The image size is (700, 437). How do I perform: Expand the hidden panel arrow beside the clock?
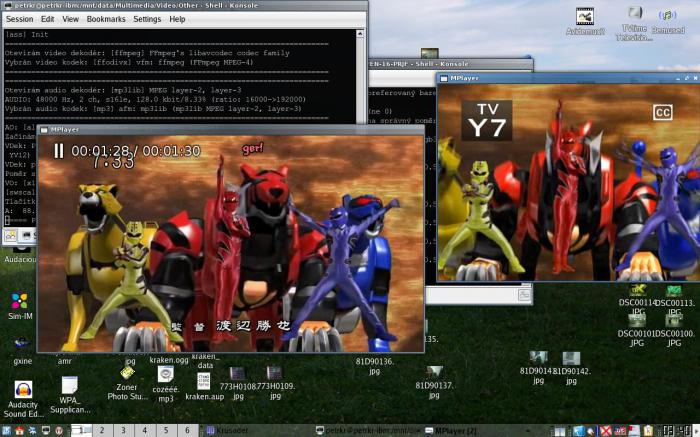tap(696, 430)
